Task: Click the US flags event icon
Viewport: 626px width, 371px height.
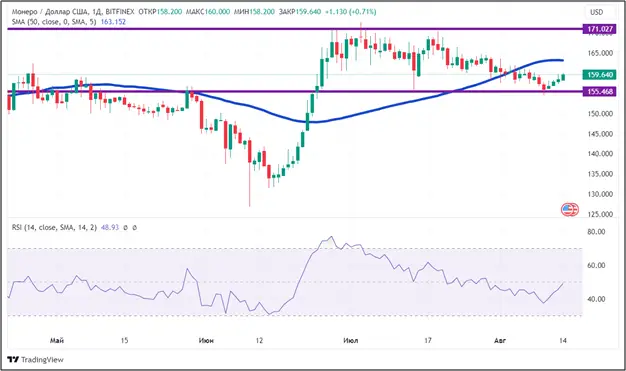Action: [x=570, y=209]
